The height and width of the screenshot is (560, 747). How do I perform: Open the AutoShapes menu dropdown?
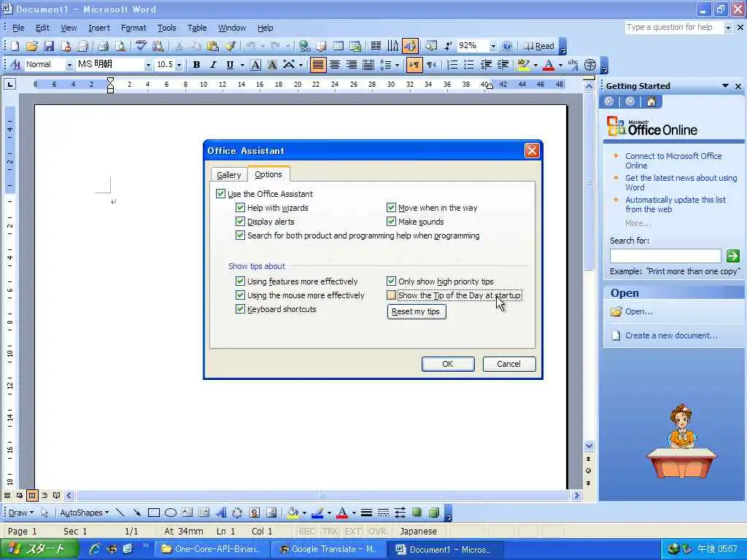(x=85, y=513)
